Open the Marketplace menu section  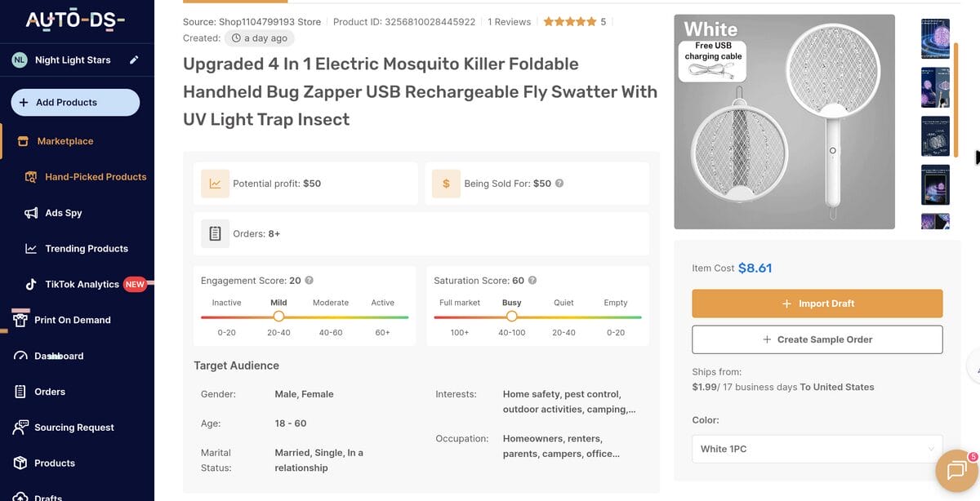pos(65,141)
